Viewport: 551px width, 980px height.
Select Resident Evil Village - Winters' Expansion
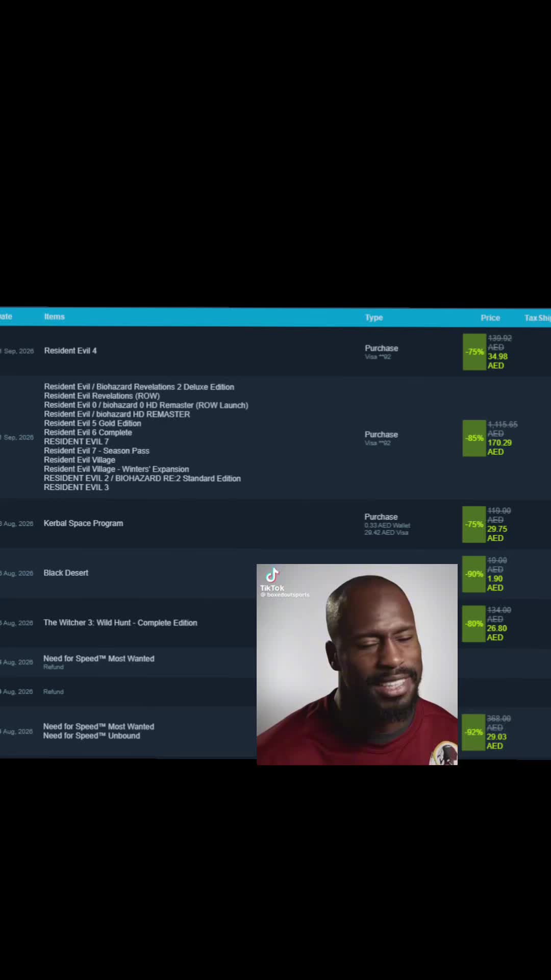pos(116,470)
